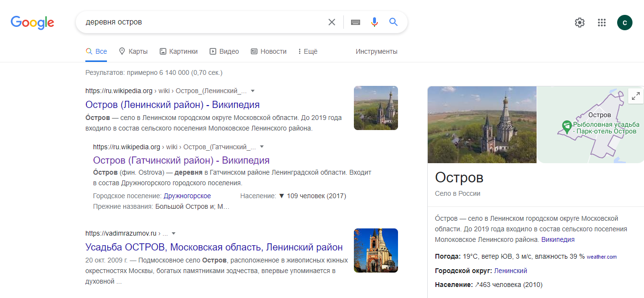Expand the dropdown arrow next to Ленинский Wikipedia URL
This screenshot has width=644, height=298.
[253, 91]
